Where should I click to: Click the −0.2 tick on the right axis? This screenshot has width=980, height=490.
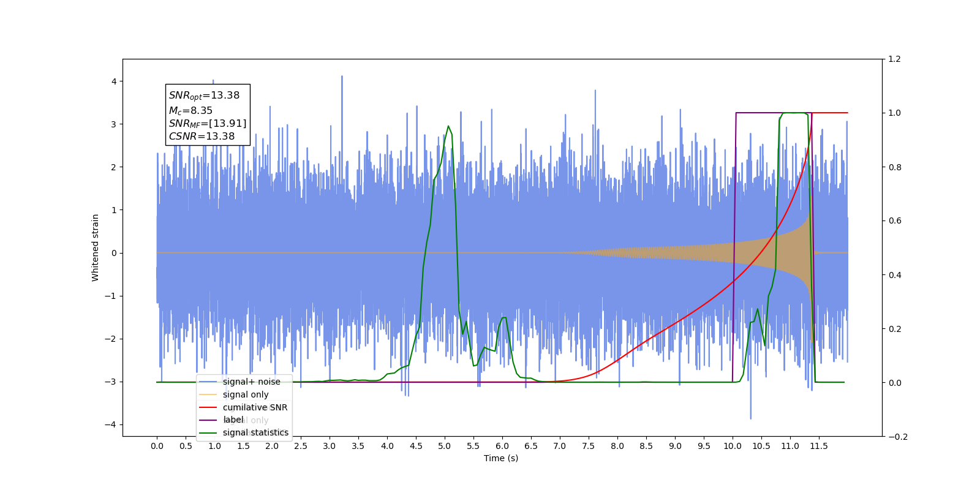pyautogui.click(x=898, y=437)
